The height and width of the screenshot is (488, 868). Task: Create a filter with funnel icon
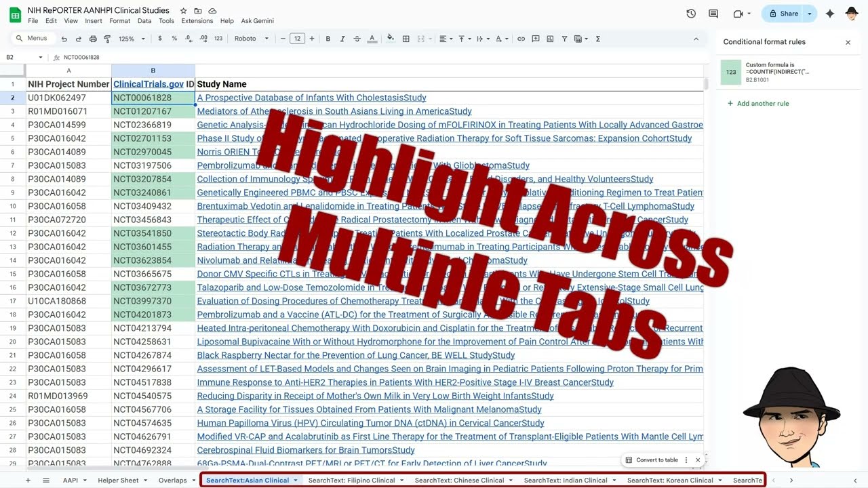point(564,39)
